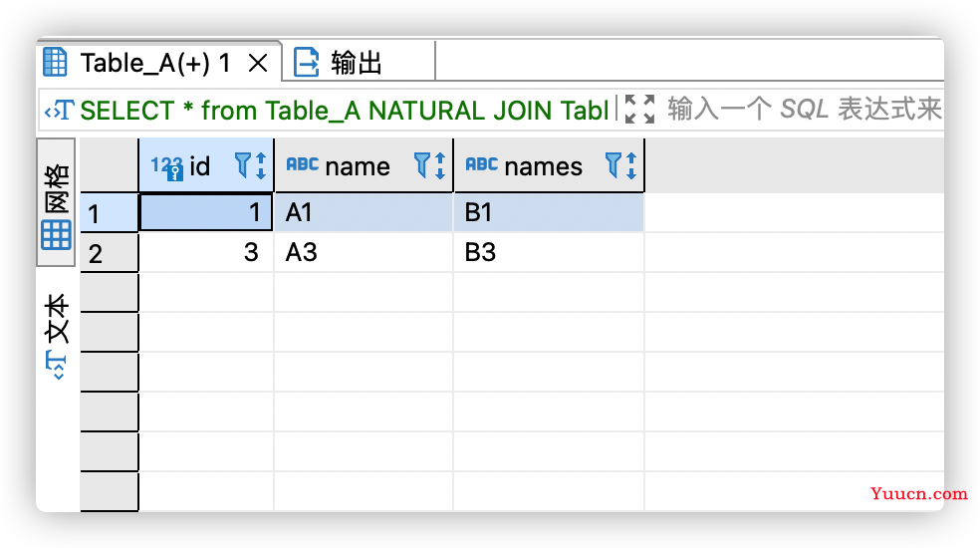Select the id cell with value 3
980x548 pixels.
(x=206, y=252)
